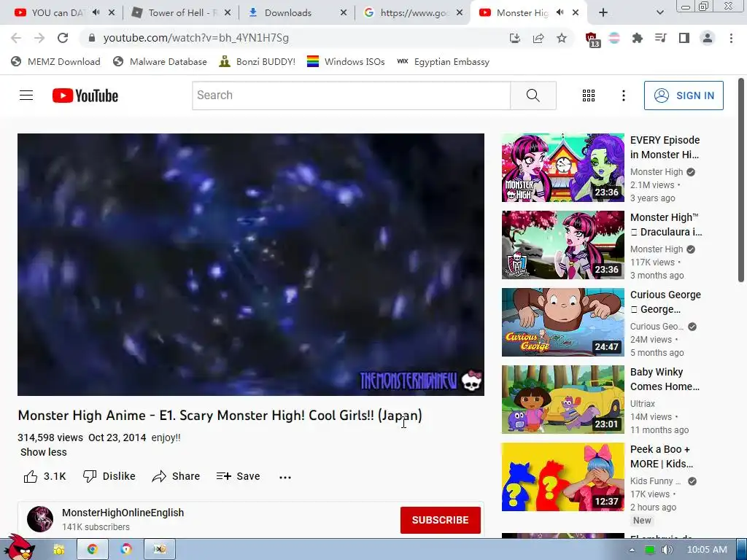Open Malware Database bookmark

tap(160, 62)
